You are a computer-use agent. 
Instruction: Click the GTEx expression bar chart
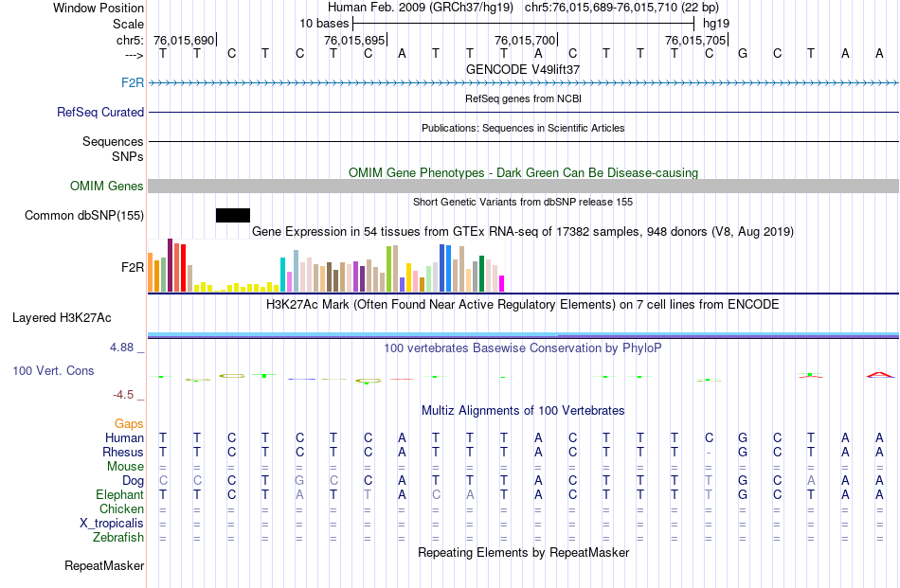coord(326,265)
